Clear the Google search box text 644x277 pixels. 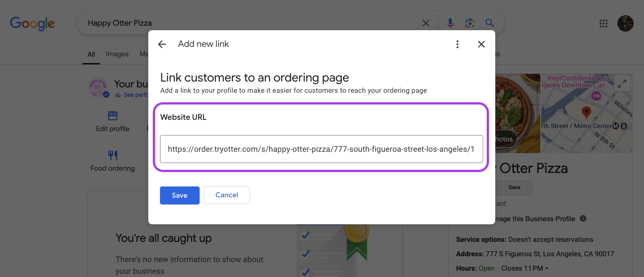coord(425,23)
